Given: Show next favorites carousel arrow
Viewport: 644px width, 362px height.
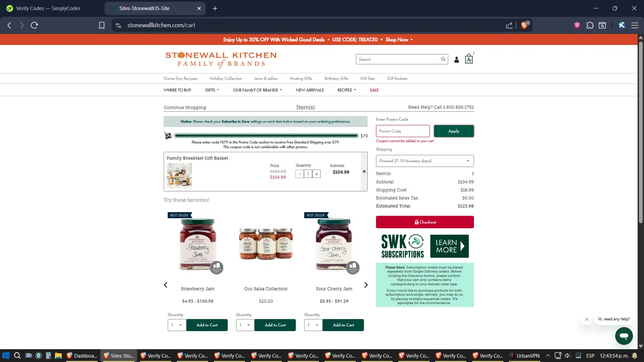Looking at the screenshot, I should (366, 285).
